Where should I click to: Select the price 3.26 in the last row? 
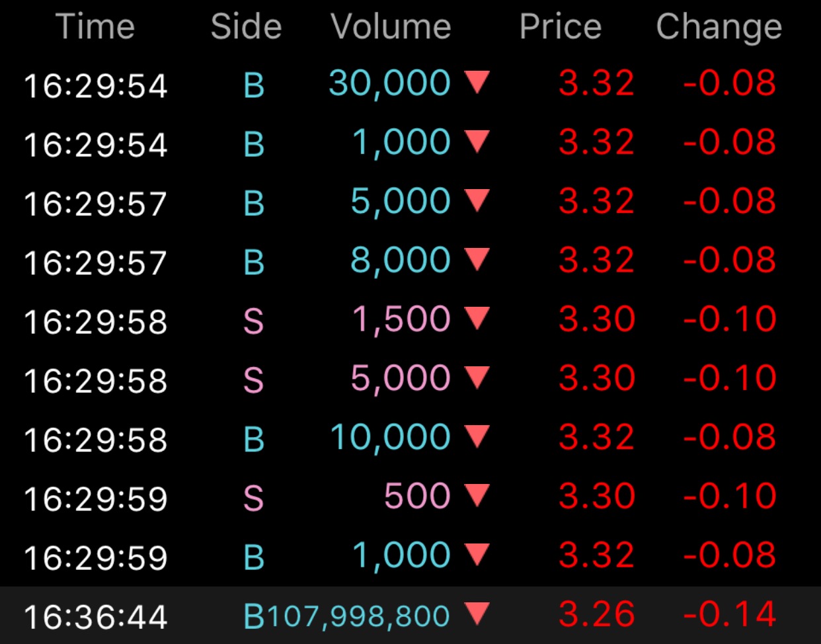tap(597, 614)
